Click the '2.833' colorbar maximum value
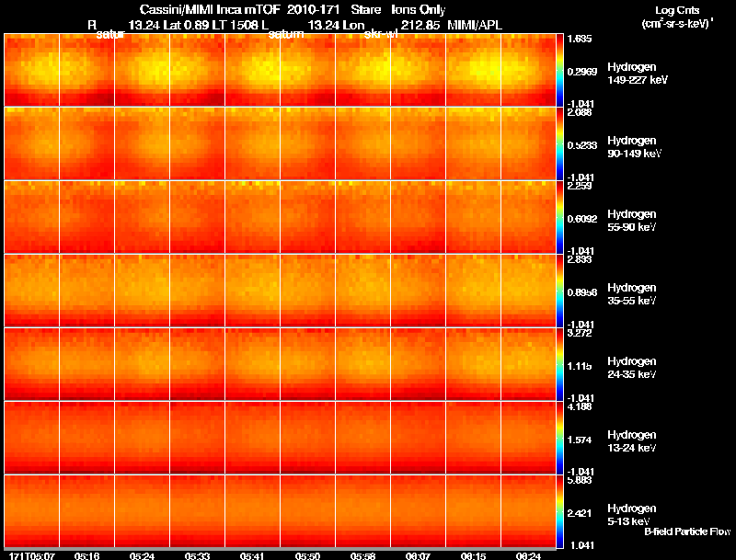Viewport: 736px width, 560px height. [580, 259]
